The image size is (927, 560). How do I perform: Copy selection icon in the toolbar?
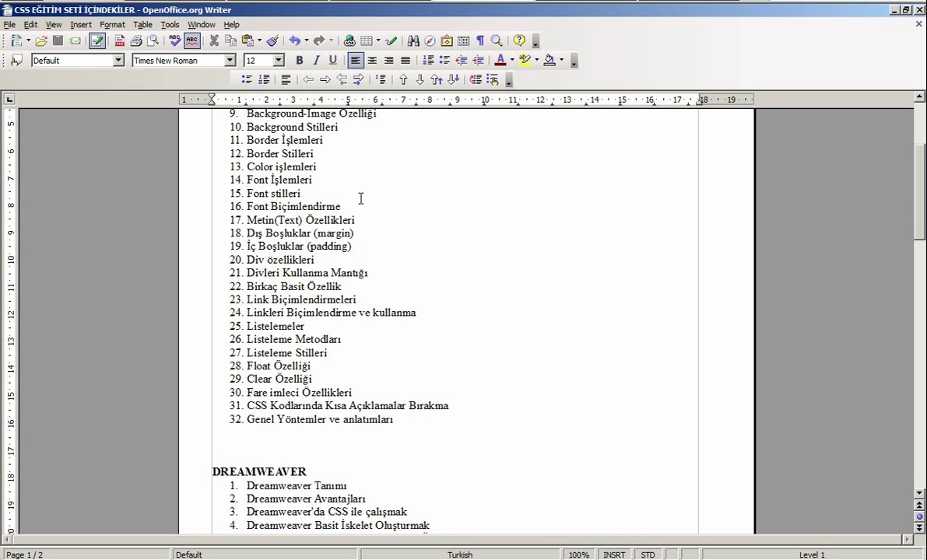coord(230,40)
